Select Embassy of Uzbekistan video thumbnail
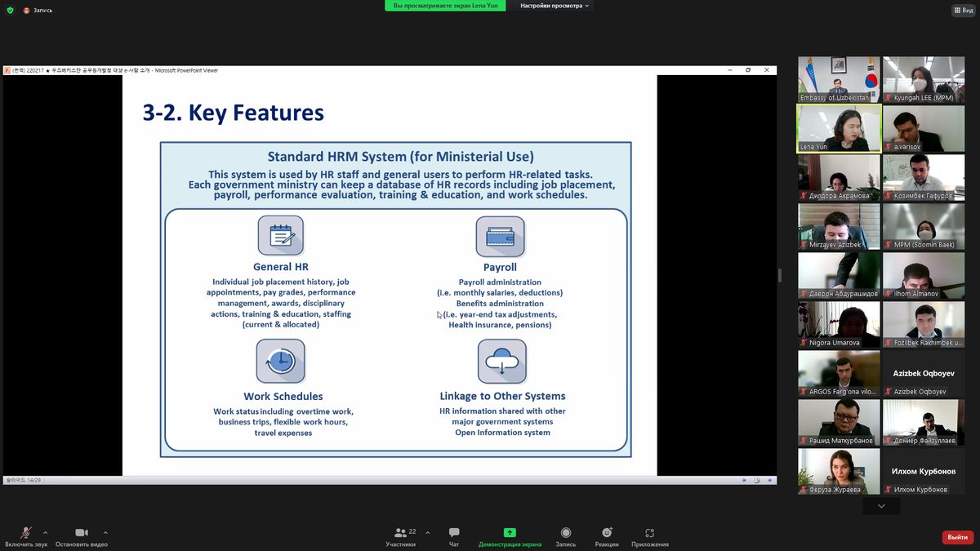 click(838, 79)
